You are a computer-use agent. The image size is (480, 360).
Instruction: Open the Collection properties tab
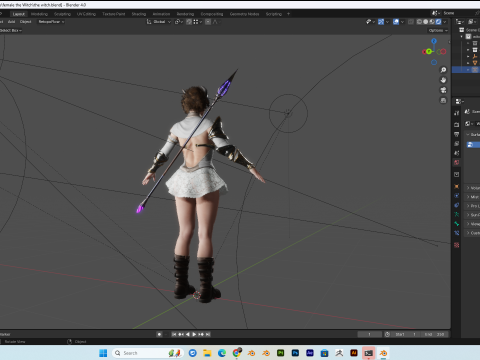click(457, 174)
